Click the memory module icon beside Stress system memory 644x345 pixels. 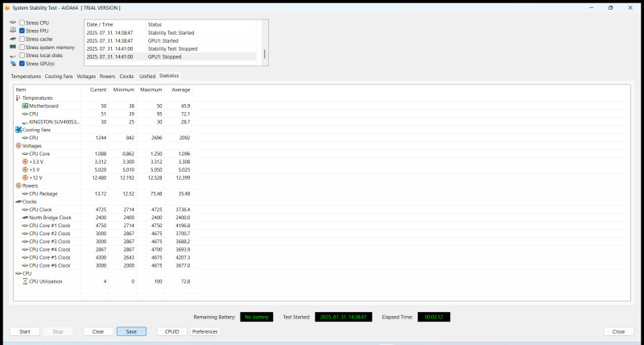click(x=13, y=48)
